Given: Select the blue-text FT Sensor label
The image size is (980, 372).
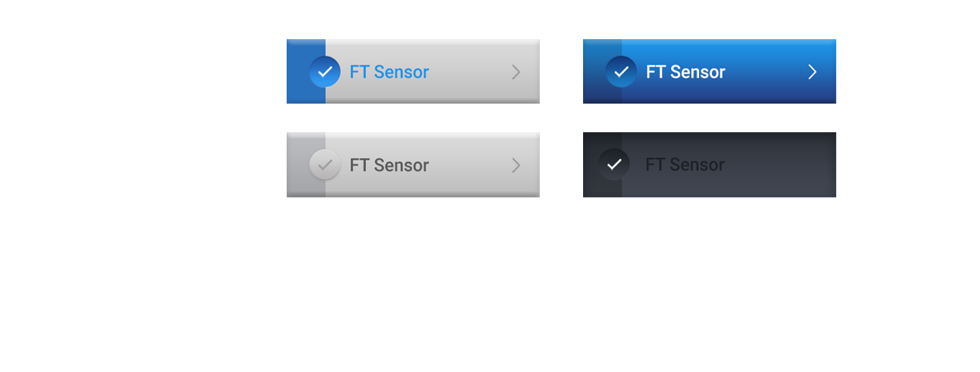Looking at the screenshot, I should [x=389, y=72].
